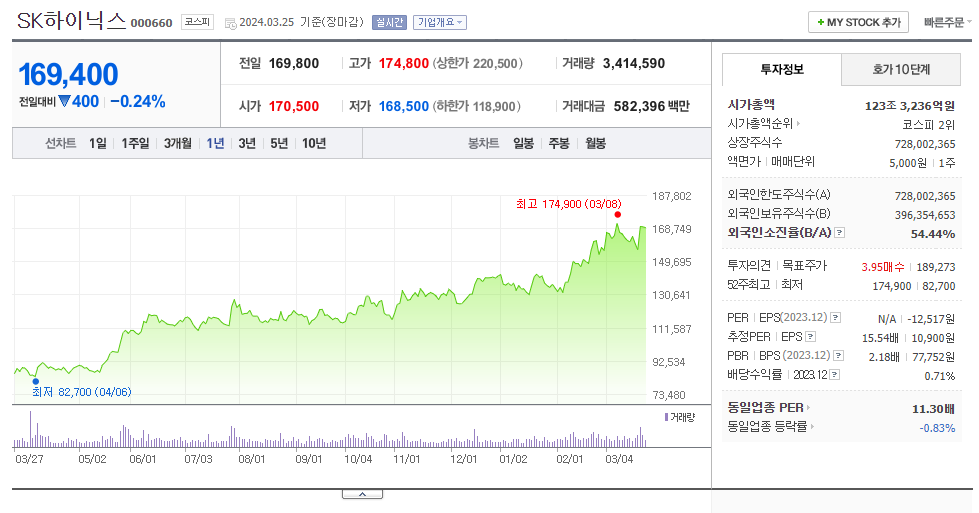Click the stock code 000660
The height and width of the screenshot is (513, 979).
point(151,23)
